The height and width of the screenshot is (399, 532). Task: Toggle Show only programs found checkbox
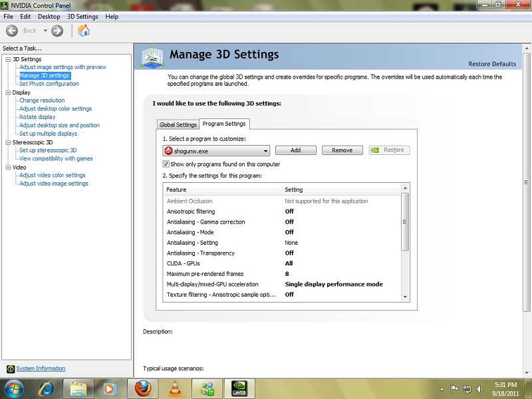166,164
